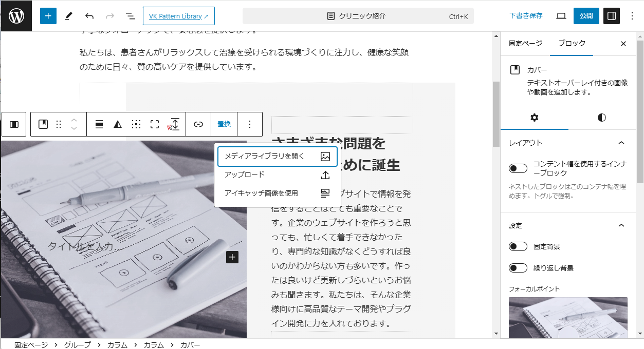Click the blue 公開 publish button
Image resolution: width=644 pixels, height=349 pixels.
(586, 16)
